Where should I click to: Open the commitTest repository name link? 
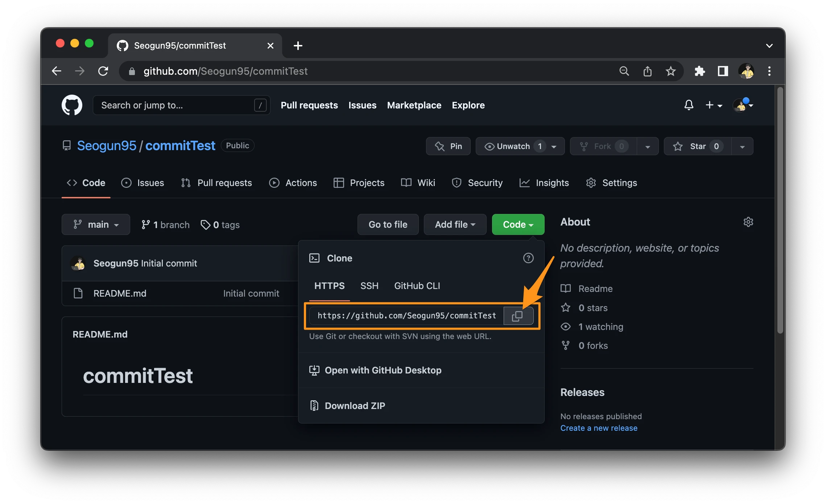pos(180,146)
